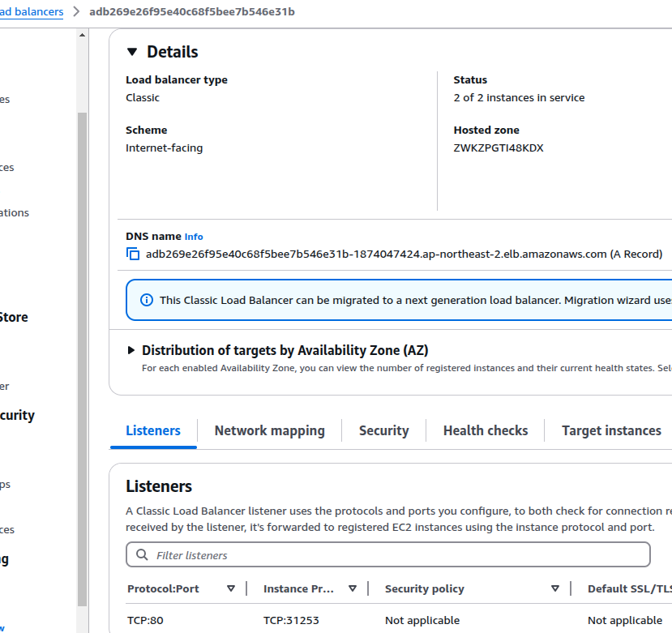The image size is (672, 633).
Task: Click the Protocol:Port column header
Action: pos(163,588)
